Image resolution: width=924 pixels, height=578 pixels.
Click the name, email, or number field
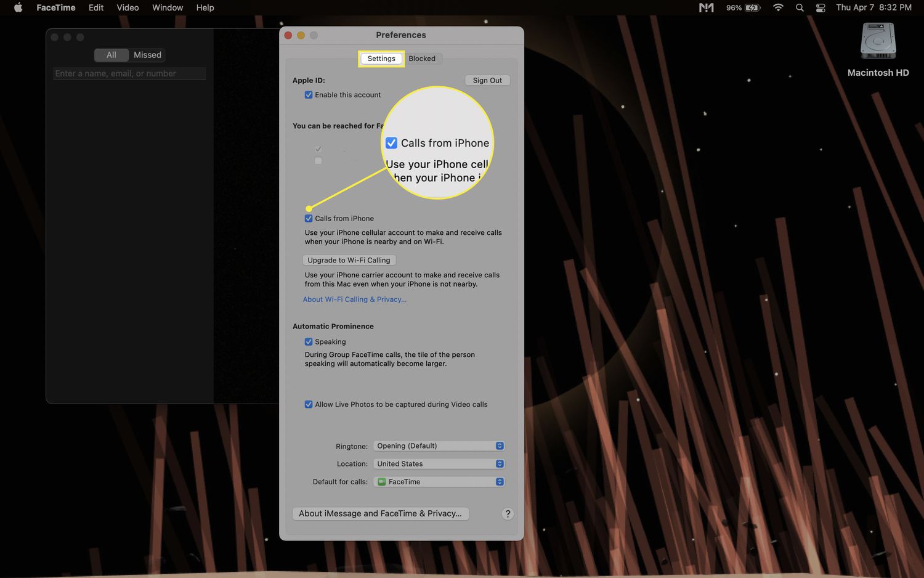tap(129, 73)
